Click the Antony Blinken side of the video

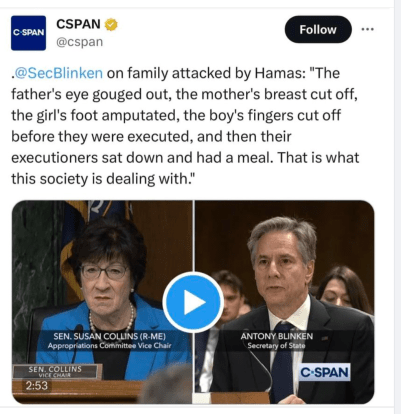284,302
